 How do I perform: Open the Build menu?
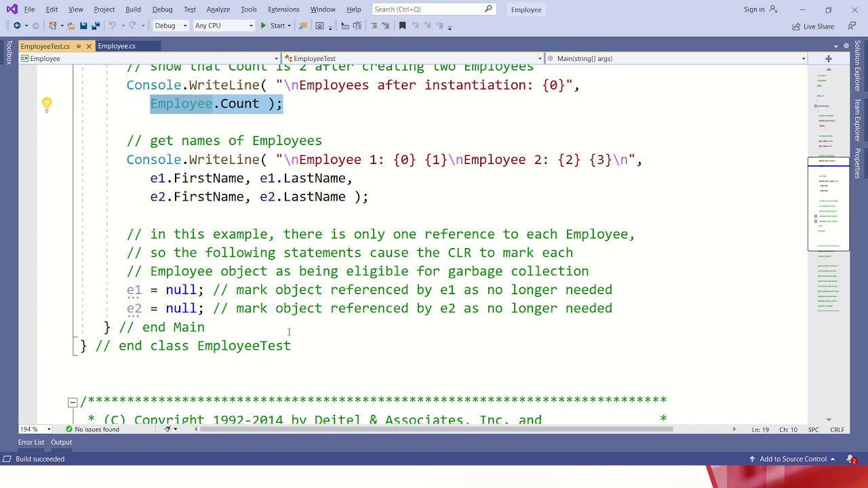[133, 9]
